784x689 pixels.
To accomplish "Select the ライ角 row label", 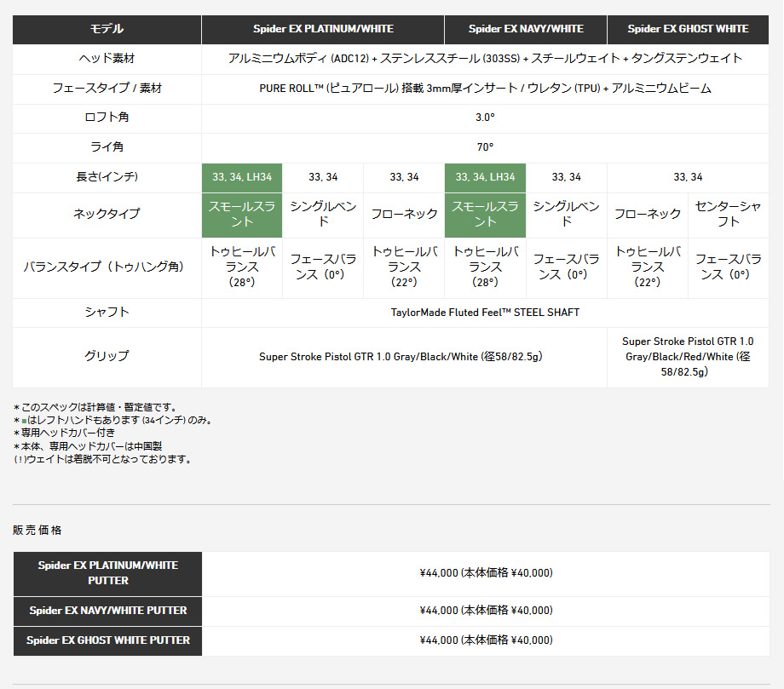I will (x=107, y=146).
